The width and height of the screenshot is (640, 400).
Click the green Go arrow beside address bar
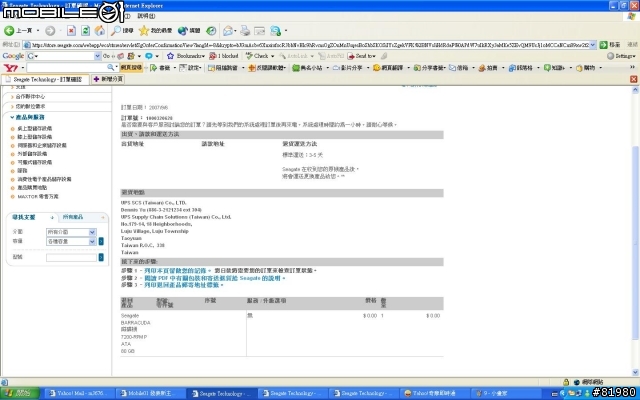coord(604,44)
